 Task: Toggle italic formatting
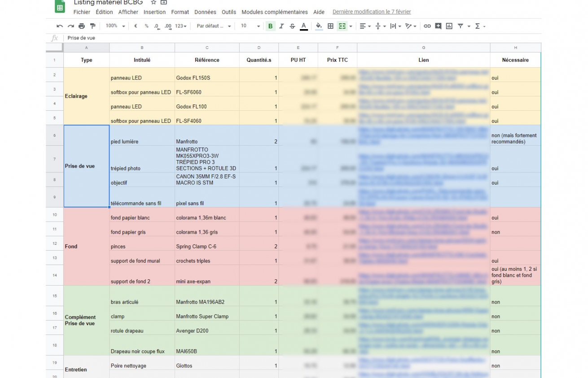click(x=281, y=26)
